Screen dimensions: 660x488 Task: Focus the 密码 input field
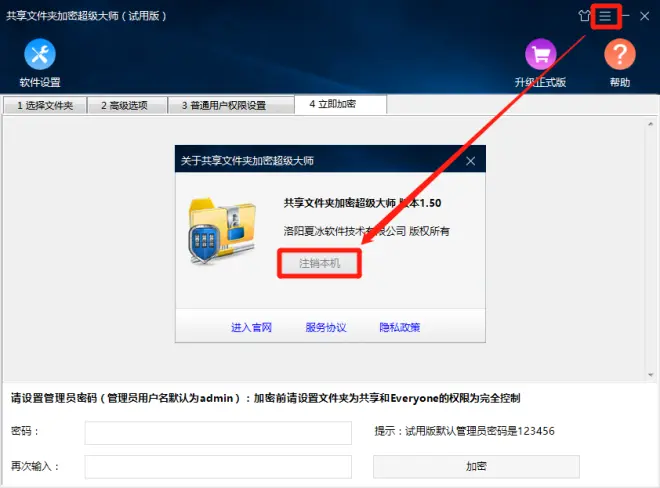pyautogui.click(x=218, y=432)
